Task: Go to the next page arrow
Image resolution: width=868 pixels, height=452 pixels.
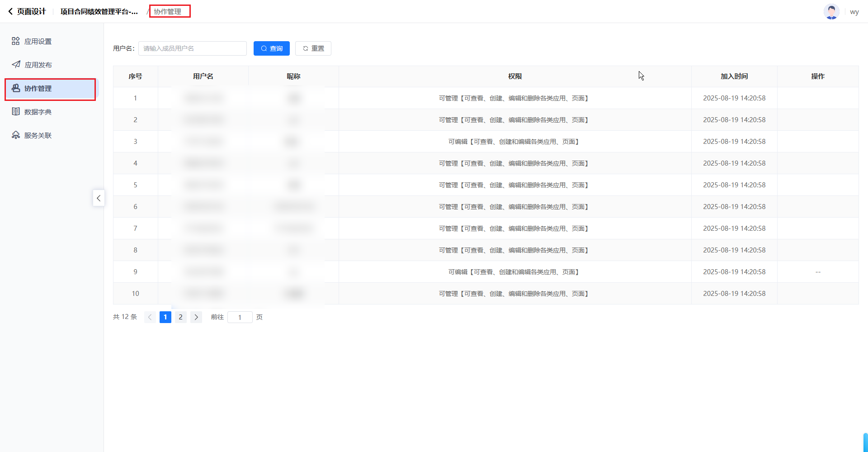Action: 196,317
